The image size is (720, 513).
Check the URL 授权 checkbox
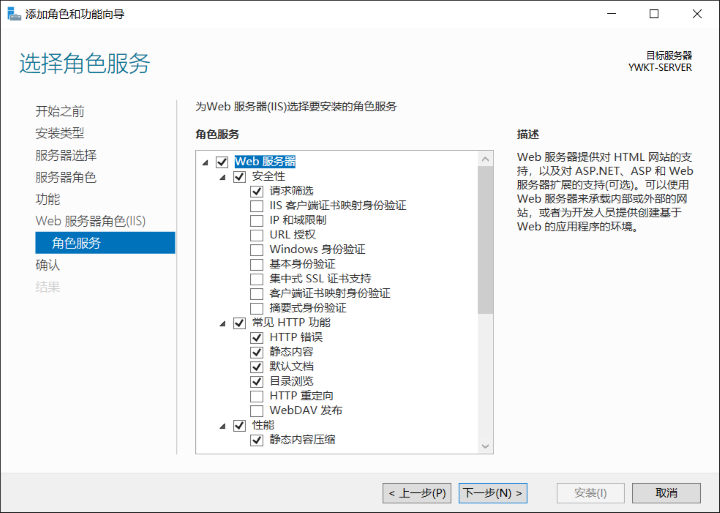[x=257, y=235]
